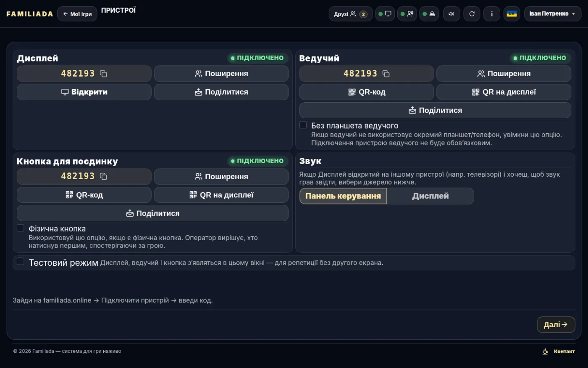This screenshot has width=588, height=368.
Task: Toggle the 'Фізична кнопка' checkbox
Action: pos(20,228)
